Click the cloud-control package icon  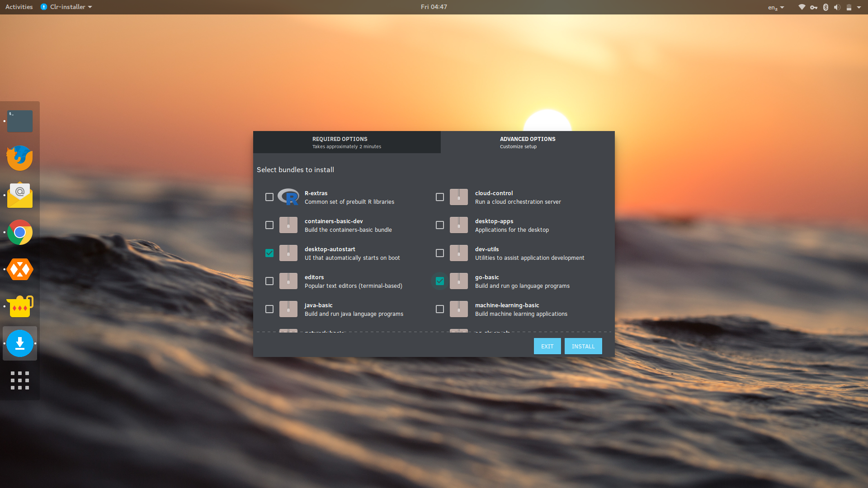459,197
